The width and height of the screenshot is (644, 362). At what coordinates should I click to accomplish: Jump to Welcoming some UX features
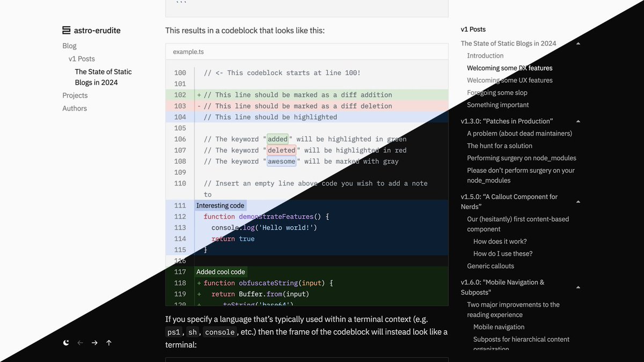click(510, 80)
